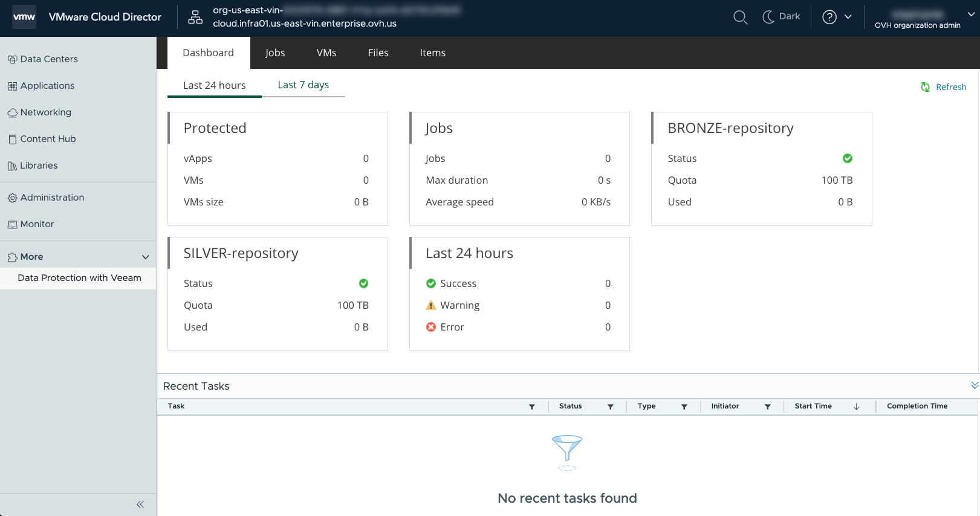Select Data Protection with Veeam
Screen dimensions: 980x516
(x=79, y=278)
